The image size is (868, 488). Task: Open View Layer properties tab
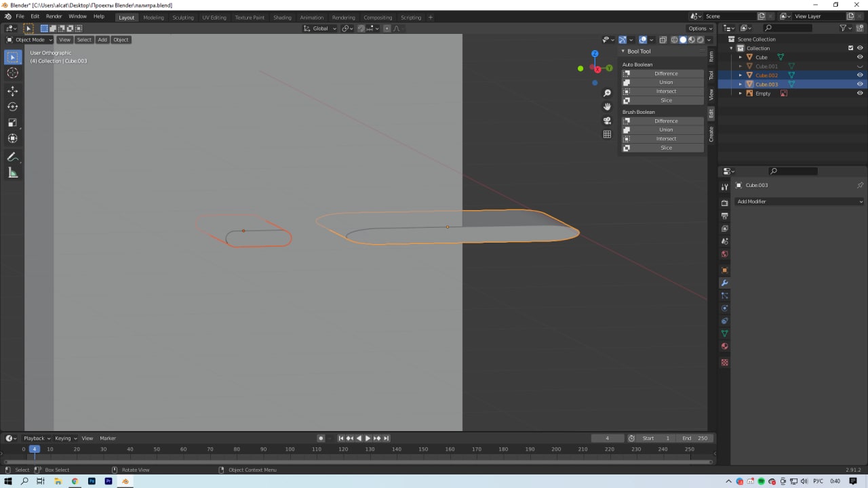pos(724,228)
